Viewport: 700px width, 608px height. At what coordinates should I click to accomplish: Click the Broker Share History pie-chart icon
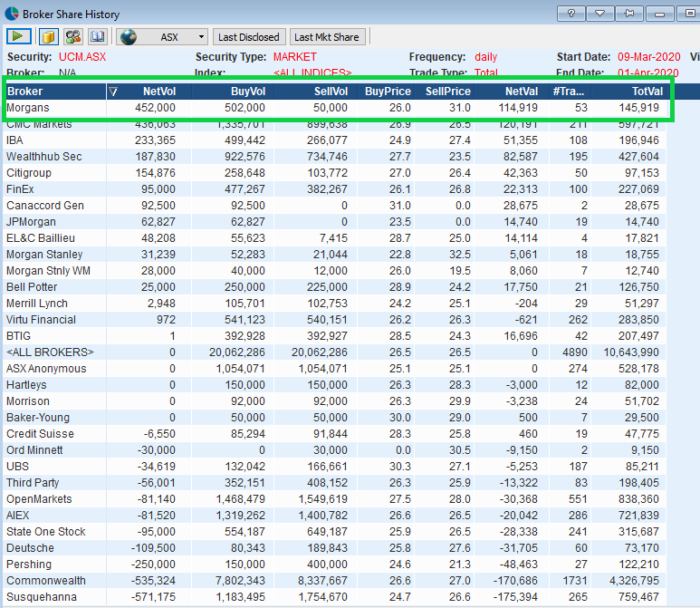12,14
